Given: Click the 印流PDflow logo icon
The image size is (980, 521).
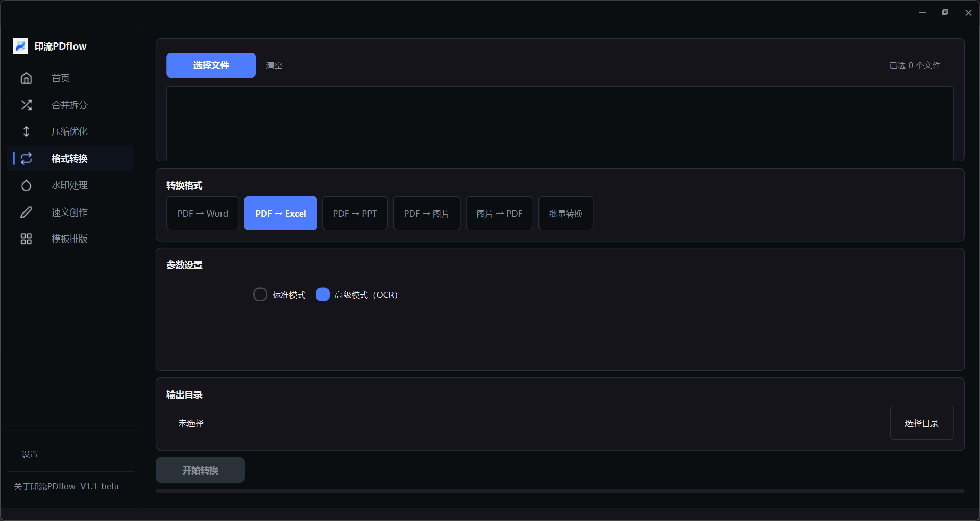Looking at the screenshot, I should tap(20, 46).
